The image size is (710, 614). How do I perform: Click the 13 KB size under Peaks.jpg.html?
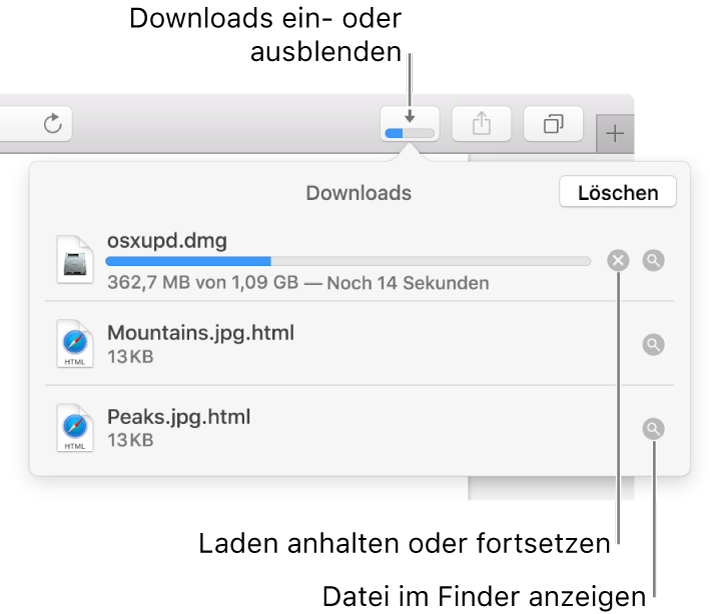pyautogui.click(x=130, y=440)
